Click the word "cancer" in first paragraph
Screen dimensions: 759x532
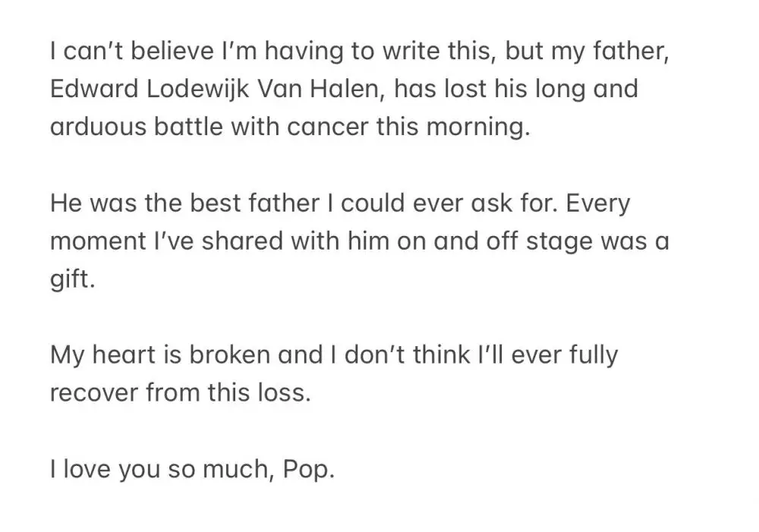click(x=331, y=127)
